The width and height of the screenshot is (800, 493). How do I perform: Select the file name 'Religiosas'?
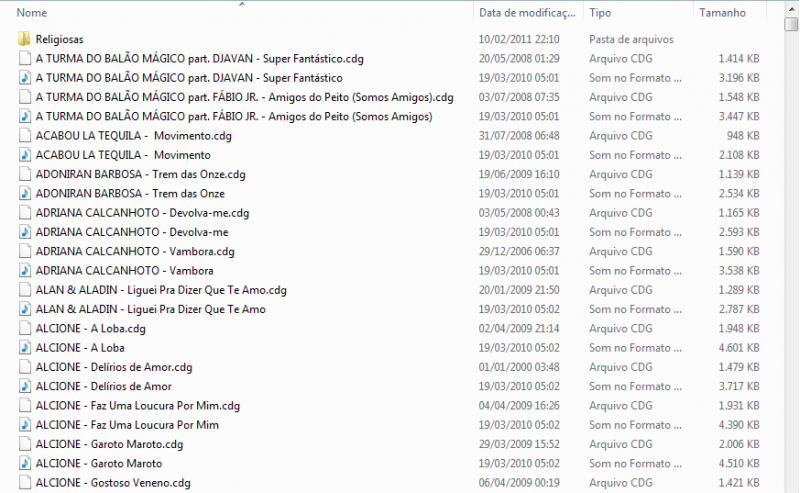[59, 39]
